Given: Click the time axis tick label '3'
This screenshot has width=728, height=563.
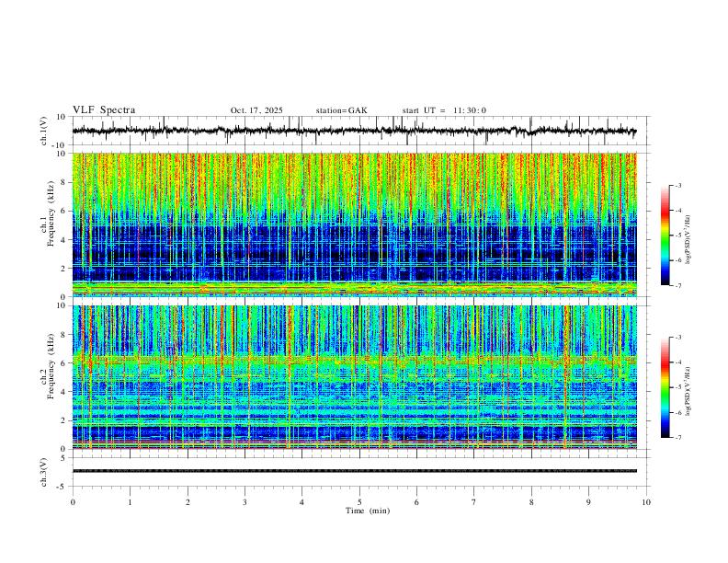Looking at the screenshot, I should tap(245, 502).
